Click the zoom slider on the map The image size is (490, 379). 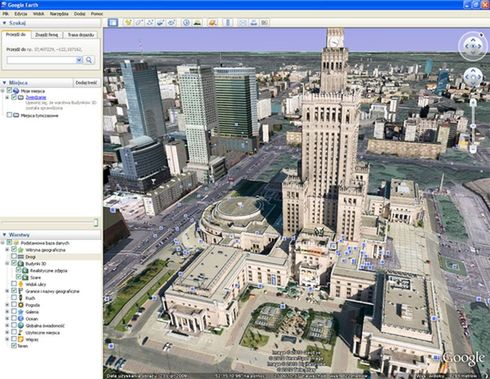[x=473, y=126]
